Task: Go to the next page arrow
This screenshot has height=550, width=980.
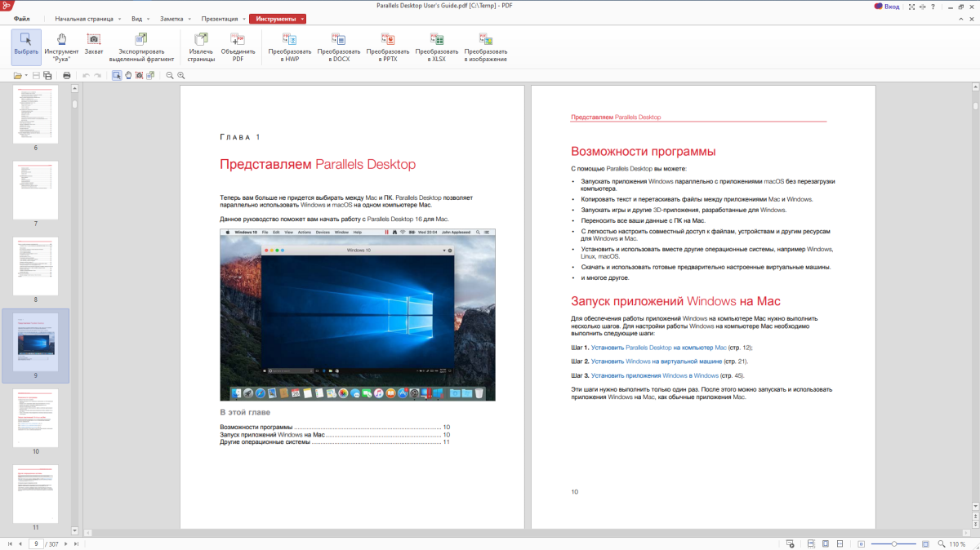Action: click(x=66, y=543)
